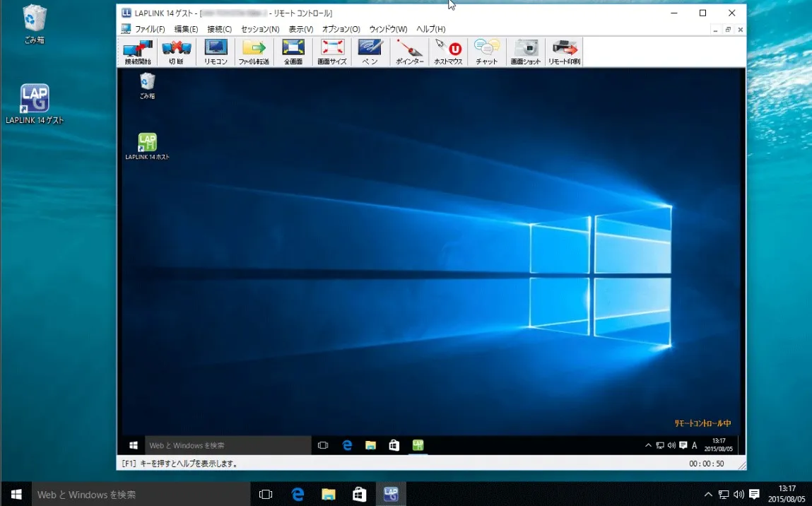
Task: Open Store on the remote taskbar
Action: tap(394, 445)
